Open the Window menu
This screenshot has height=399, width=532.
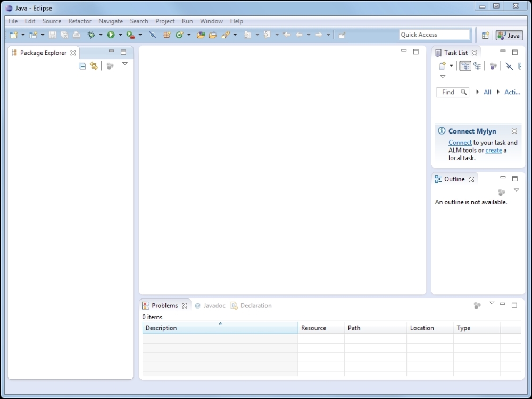point(211,21)
